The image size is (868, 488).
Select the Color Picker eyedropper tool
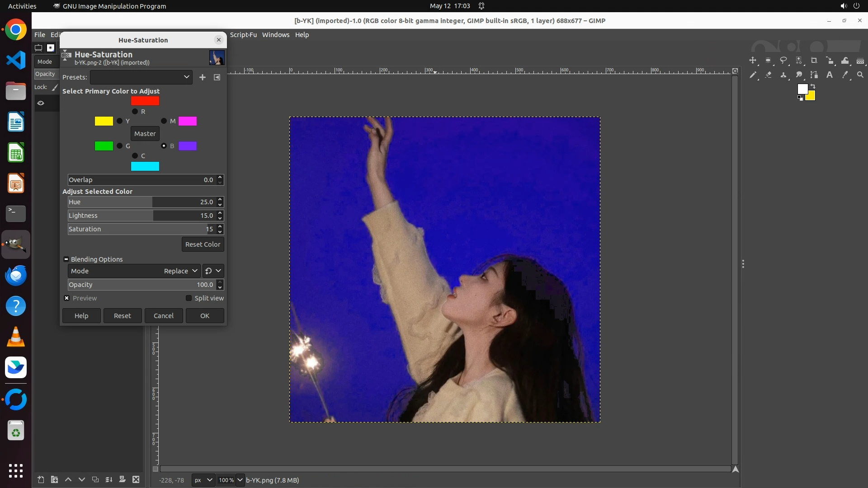pos(845,75)
